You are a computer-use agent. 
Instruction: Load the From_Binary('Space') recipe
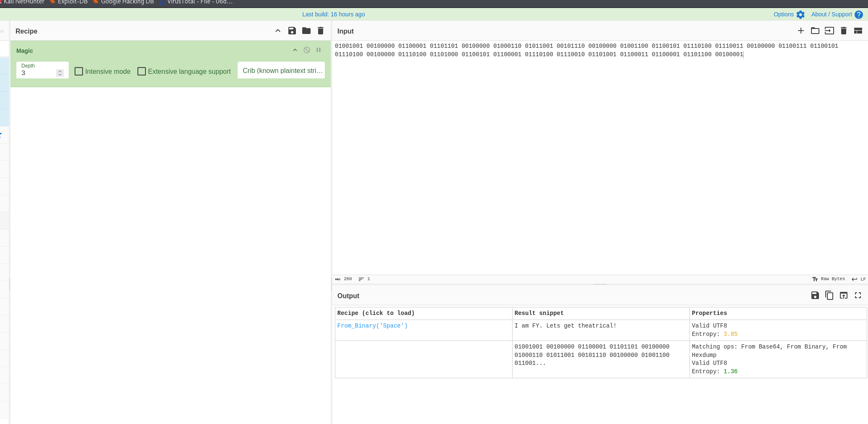click(372, 325)
